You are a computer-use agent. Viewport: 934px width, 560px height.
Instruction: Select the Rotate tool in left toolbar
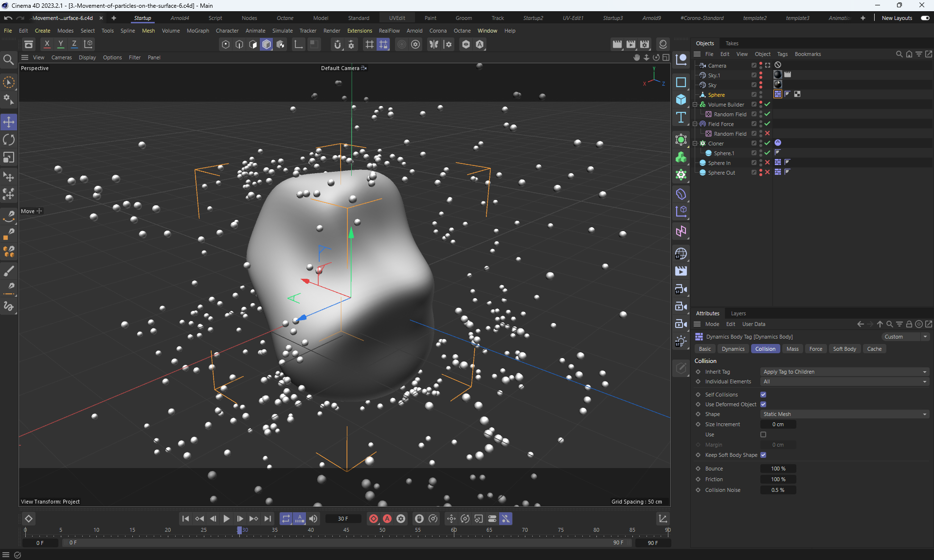click(x=9, y=140)
